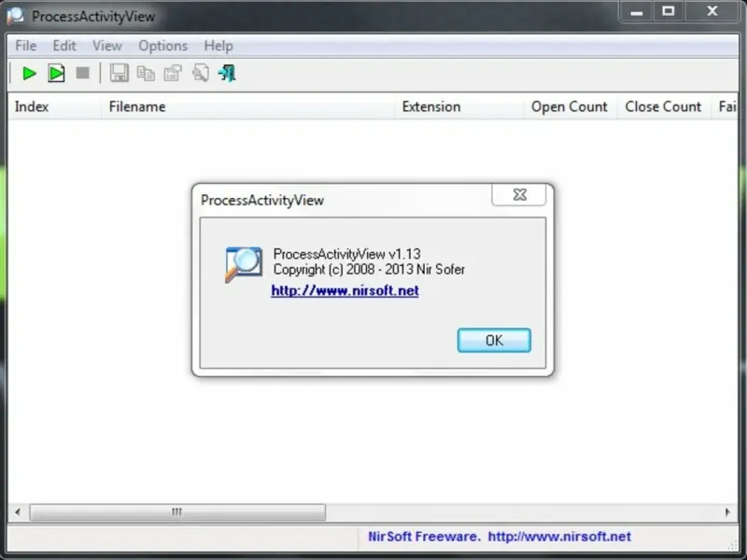Open the http://www.nirsoft.net link in the dialog
The width and height of the screenshot is (747, 560).
[x=345, y=290]
